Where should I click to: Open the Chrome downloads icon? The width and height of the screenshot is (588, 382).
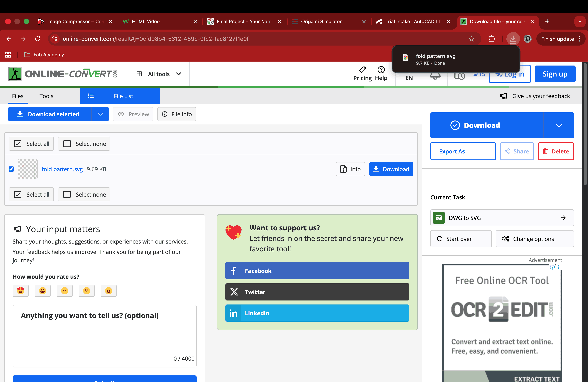tap(513, 39)
